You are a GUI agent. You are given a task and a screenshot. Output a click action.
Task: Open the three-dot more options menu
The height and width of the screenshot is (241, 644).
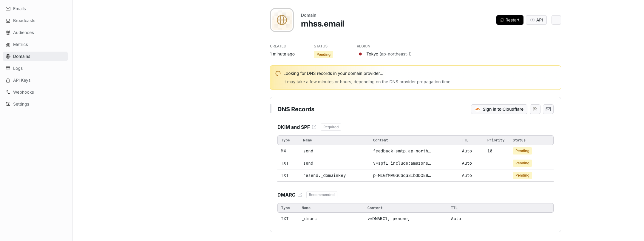click(x=556, y=20)
